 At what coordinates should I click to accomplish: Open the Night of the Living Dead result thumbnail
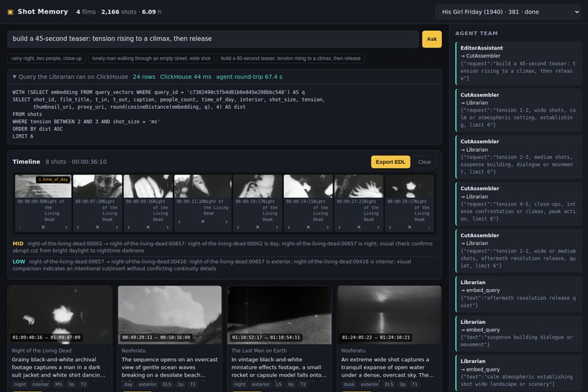pyautogui.click(x=60, y=315)
